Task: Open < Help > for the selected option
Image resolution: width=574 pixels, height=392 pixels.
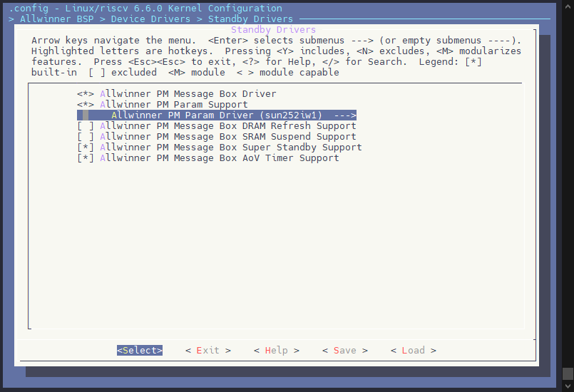Action: pyautogui.click(x=277, y=351)
